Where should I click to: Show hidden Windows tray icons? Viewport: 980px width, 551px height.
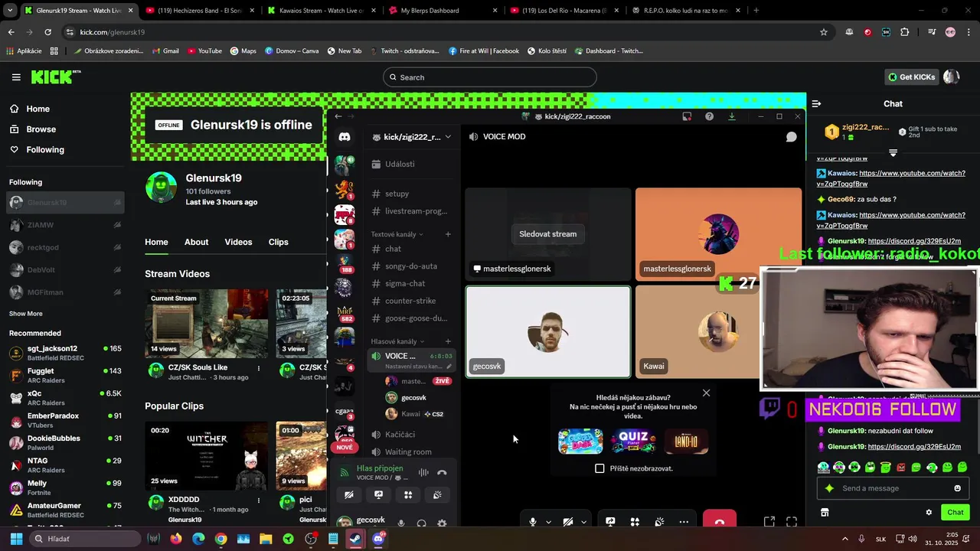point(845,539)
